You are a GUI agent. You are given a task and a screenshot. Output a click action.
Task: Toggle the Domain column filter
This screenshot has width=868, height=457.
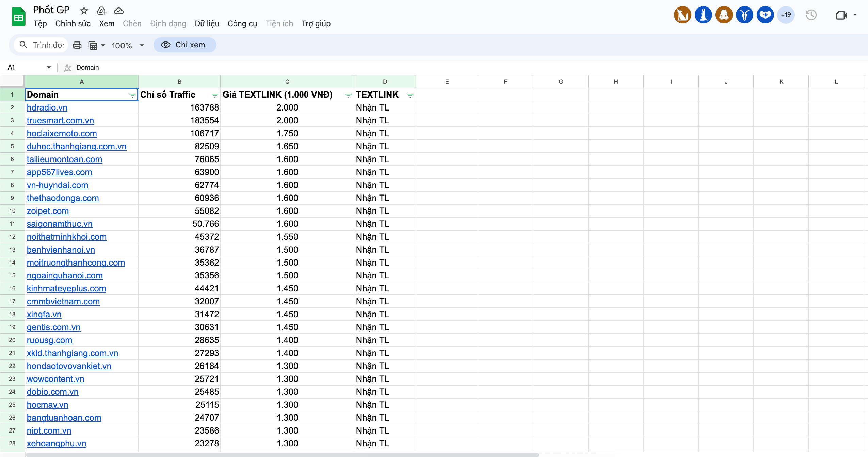coord(132,96)
